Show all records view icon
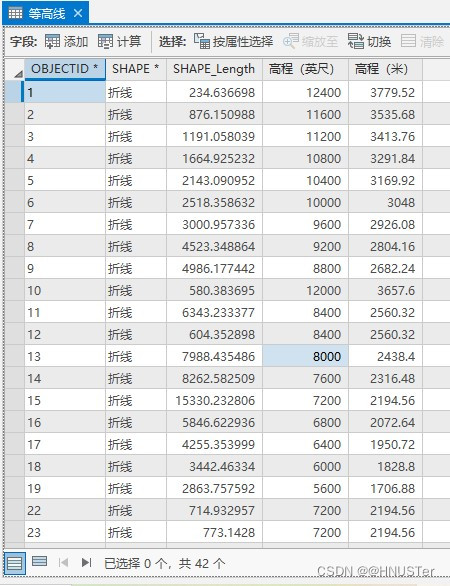The width and height of the screenshot is (450, 586). click(15, 563)
